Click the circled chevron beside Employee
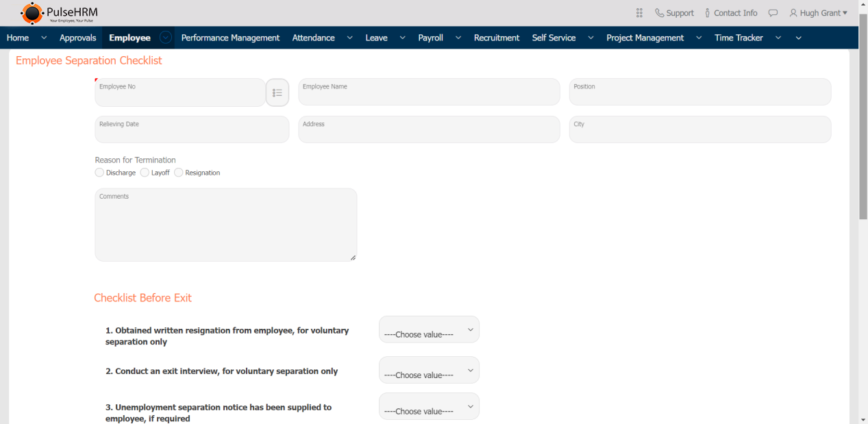 click(165, 38)
